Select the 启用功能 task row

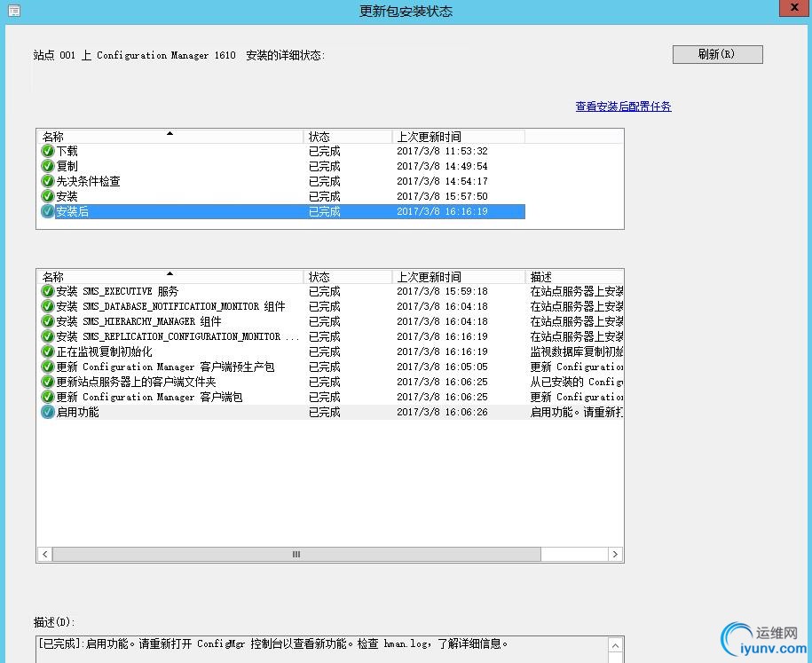pos(331,413)
